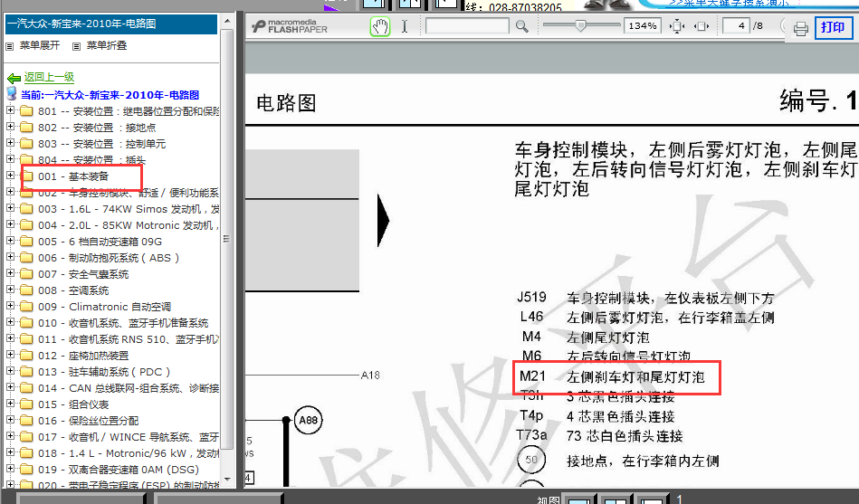
Task: Click the folder icon of 801 安装位置
Action: click(x=26, y=111)
